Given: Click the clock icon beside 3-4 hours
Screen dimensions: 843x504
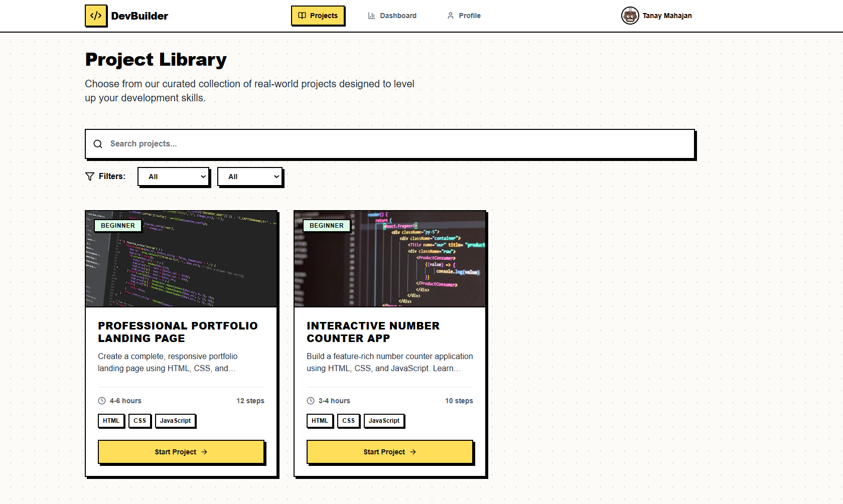Looking at the screenshot, I should (311, 401).
